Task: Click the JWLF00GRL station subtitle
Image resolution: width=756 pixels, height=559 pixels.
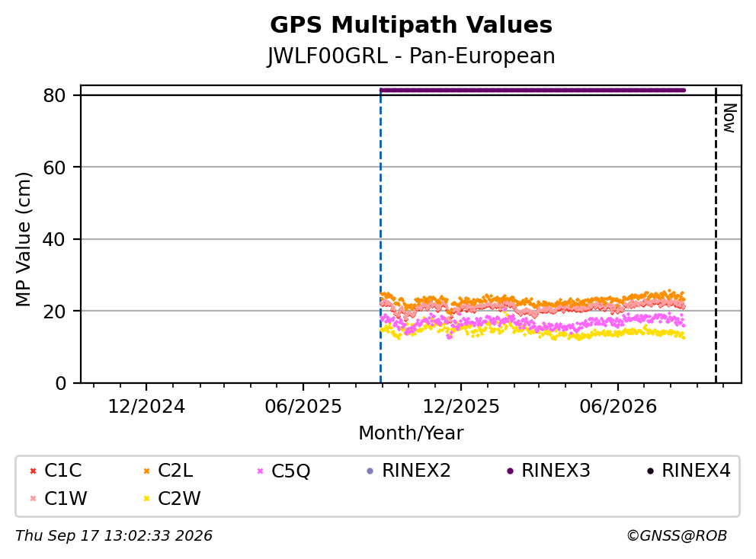Action: tap(412, 56)
